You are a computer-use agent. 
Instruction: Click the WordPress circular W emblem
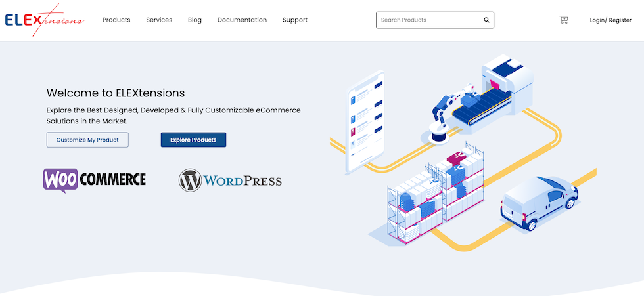click(x=190, y=180)
